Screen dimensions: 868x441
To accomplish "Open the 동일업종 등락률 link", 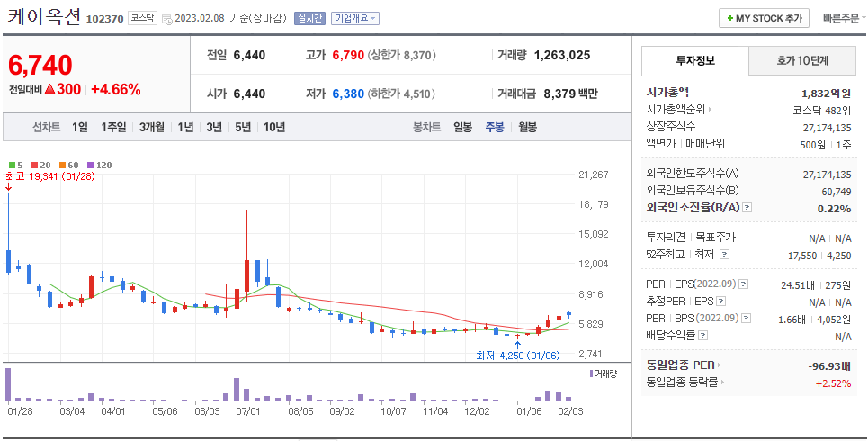I will (x=682, y=382).
